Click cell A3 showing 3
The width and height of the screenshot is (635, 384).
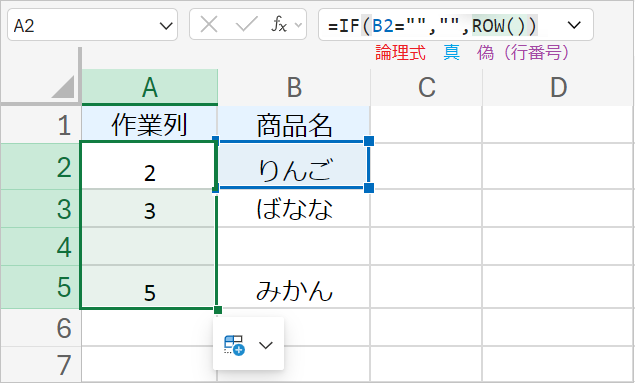point(149,208)
